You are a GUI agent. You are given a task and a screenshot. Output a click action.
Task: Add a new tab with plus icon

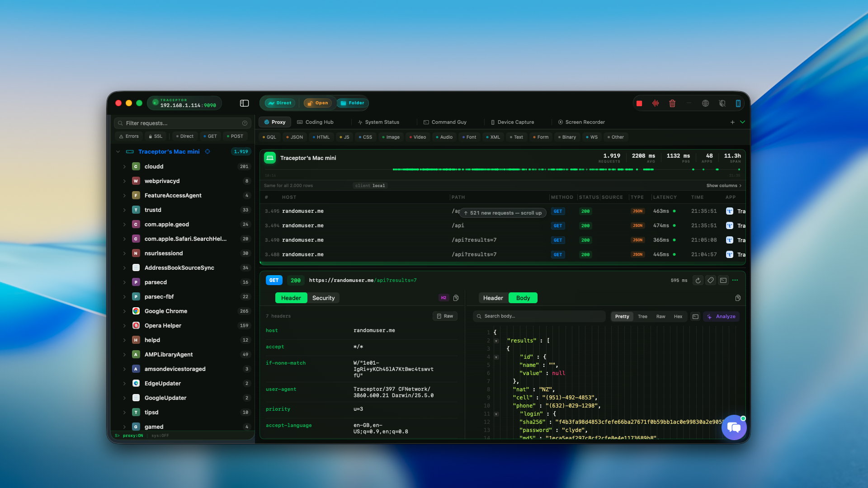tap(732, 122)
